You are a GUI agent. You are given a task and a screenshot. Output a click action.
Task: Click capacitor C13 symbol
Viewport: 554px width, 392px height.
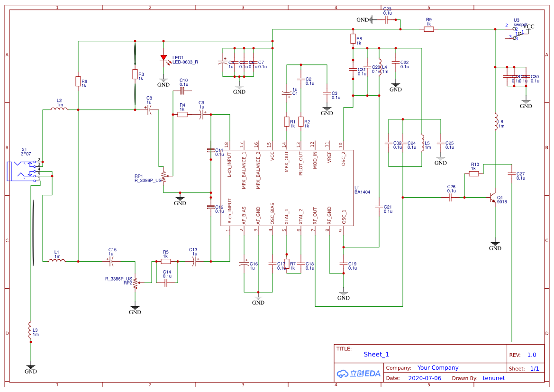(x=194, y=262)
